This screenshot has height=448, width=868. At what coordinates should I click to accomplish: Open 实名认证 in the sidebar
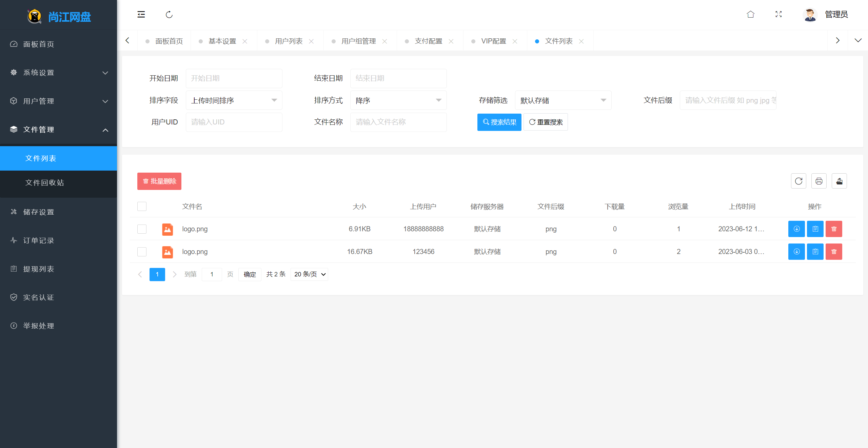pos(58,297)
